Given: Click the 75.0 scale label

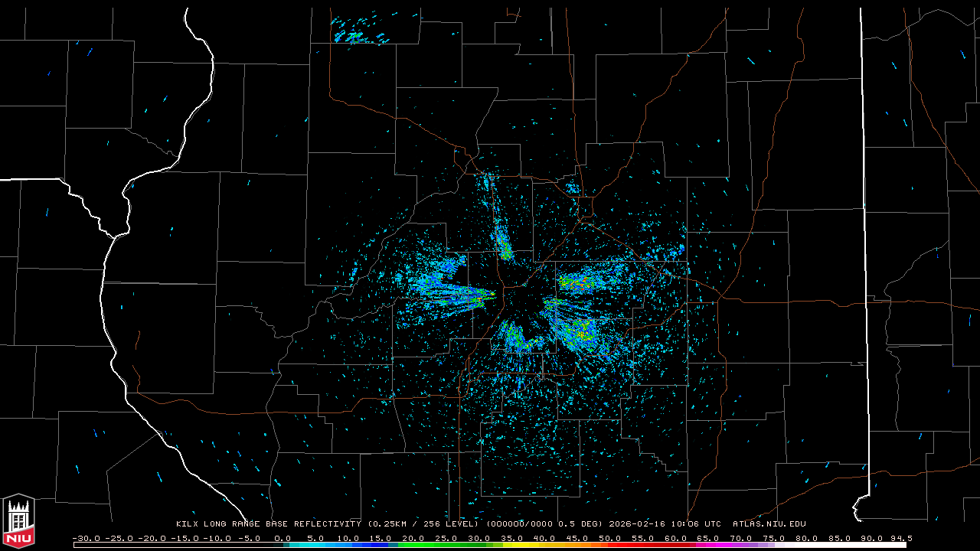Looking at the screenshot, I should coord(774,538).
